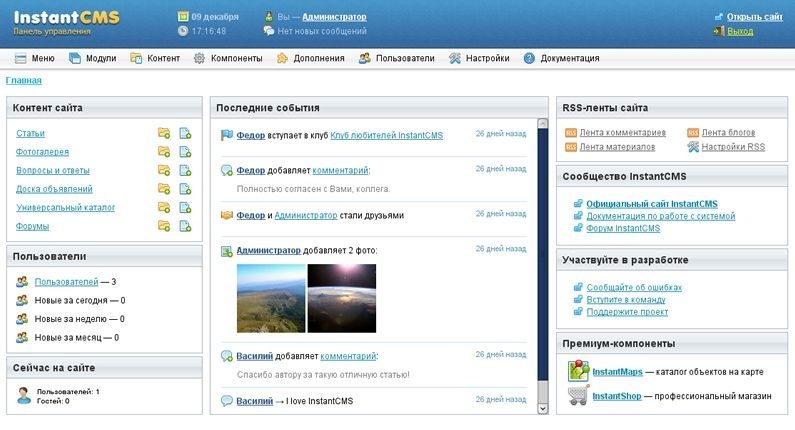
Task: Add category for Вопросы и ответы
Action: coord(164,170)
